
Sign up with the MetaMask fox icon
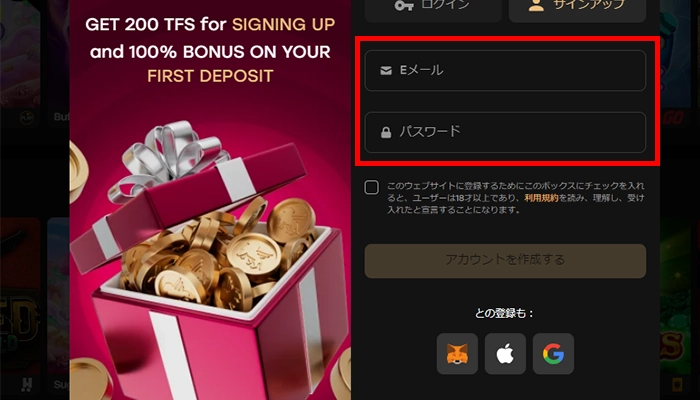(457, 354)
